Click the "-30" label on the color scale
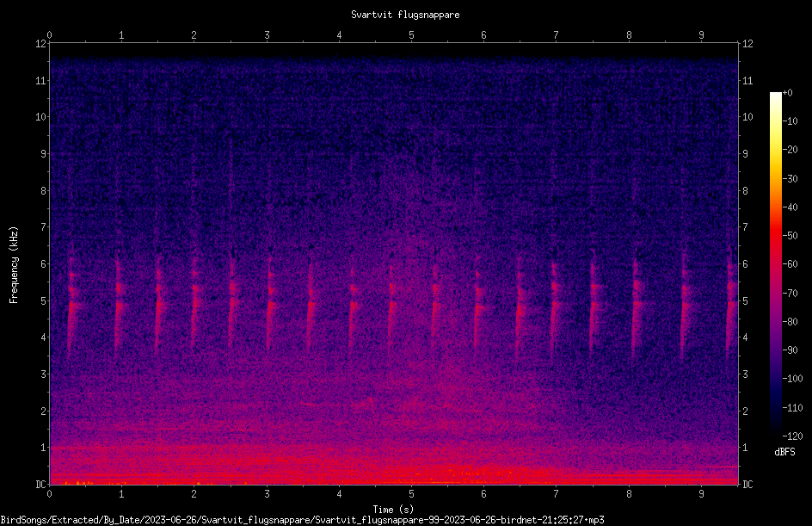The height and width of the screenshot is (526, 812). 790,179
